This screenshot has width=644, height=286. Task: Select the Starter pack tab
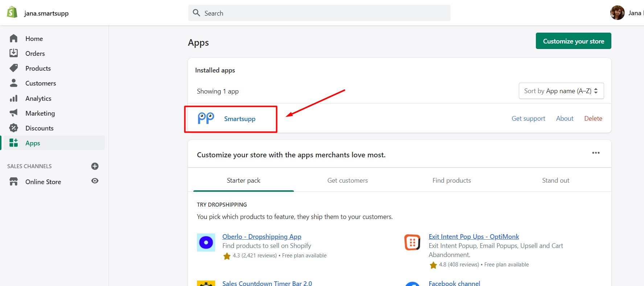pyautogui.click(x=243, y=180)
